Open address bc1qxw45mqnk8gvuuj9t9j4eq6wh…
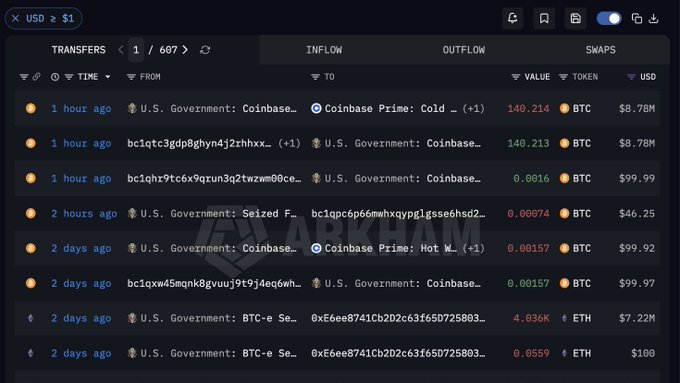680x383 pixels. tap(214, 283)
